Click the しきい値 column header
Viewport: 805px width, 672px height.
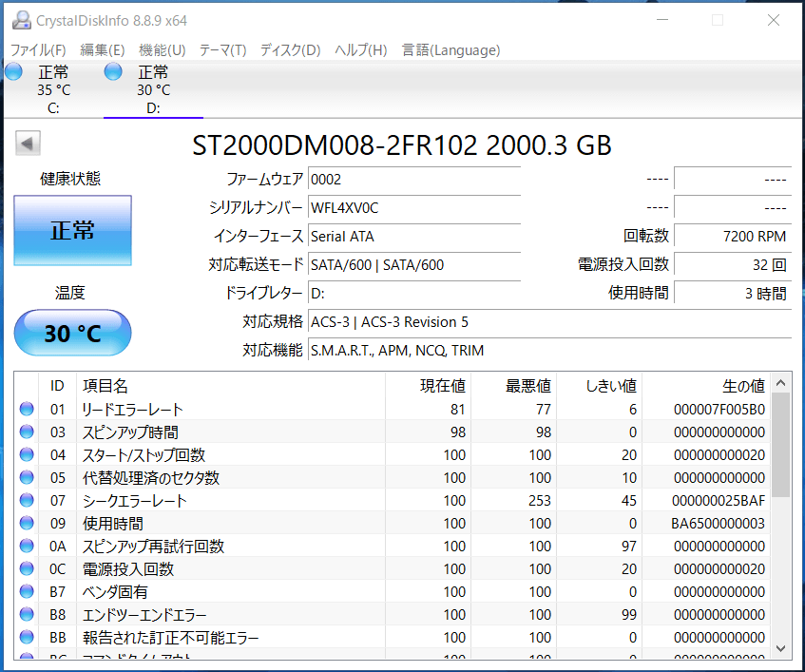[600, 386]
